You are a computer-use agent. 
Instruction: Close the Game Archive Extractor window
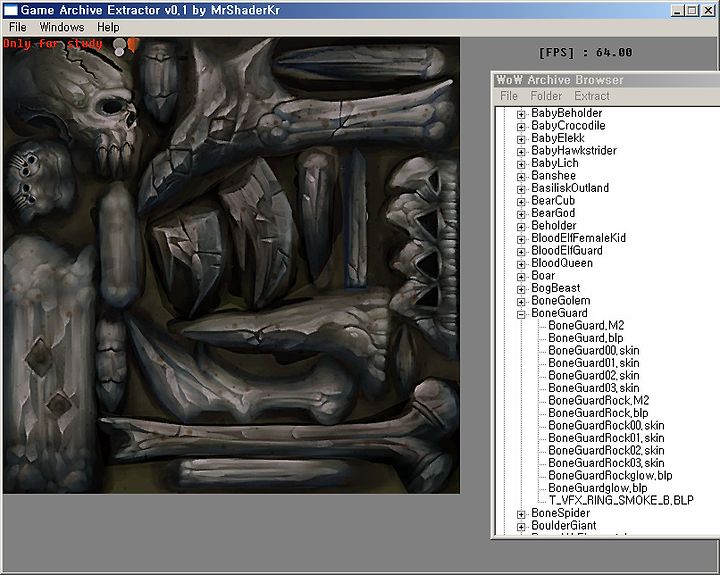pos(709,10)
